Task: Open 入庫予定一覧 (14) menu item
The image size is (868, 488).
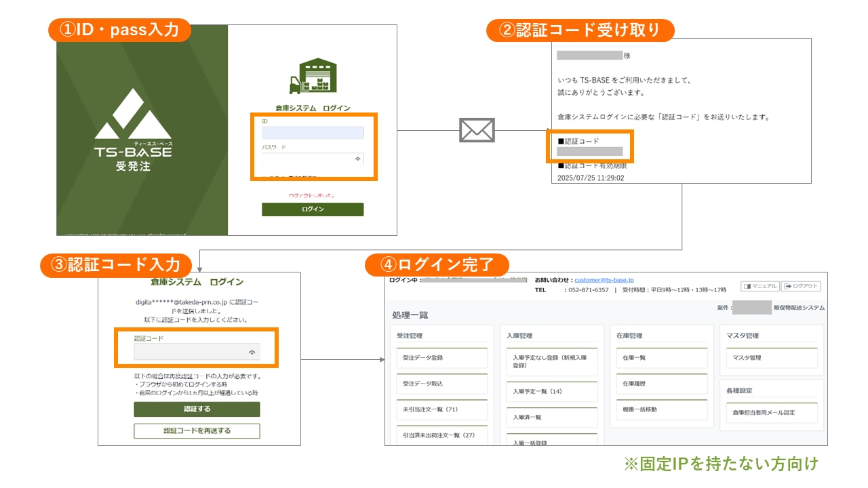Action: pos(551,392)
